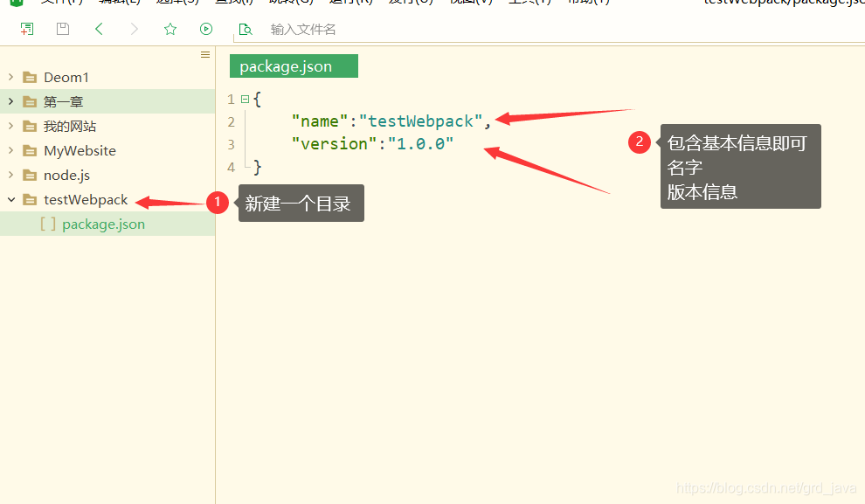The image size is (865, 504).
Task: Expand the 第一章 folder chevron
Action: point(11,101)
